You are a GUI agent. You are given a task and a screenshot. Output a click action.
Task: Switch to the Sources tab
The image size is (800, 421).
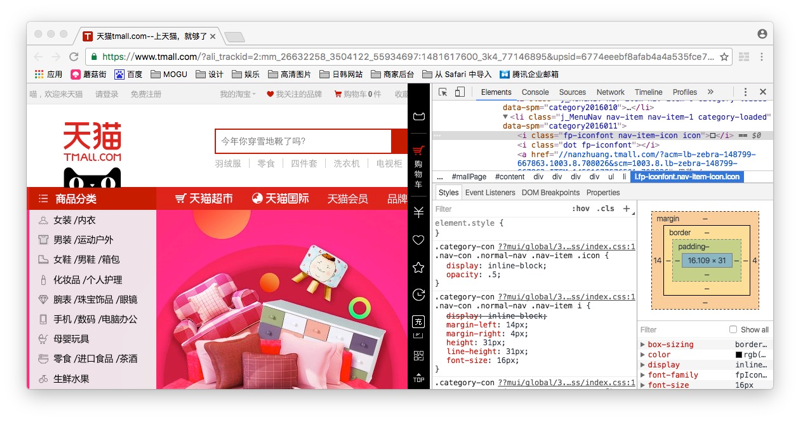572,92
